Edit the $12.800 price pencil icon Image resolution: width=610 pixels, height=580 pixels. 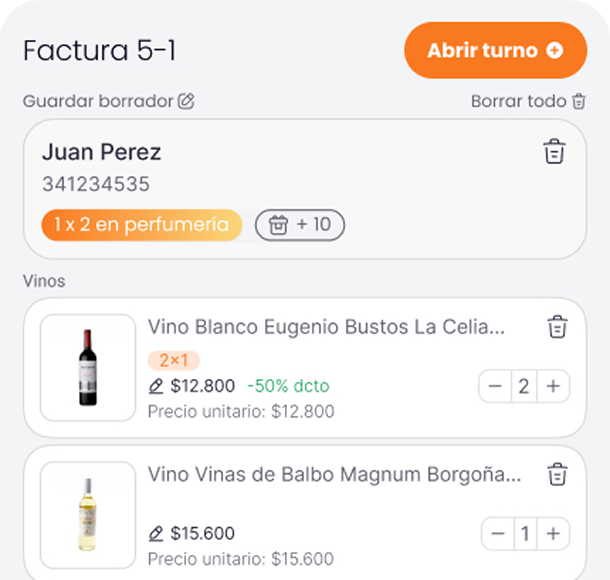point(155,386)
